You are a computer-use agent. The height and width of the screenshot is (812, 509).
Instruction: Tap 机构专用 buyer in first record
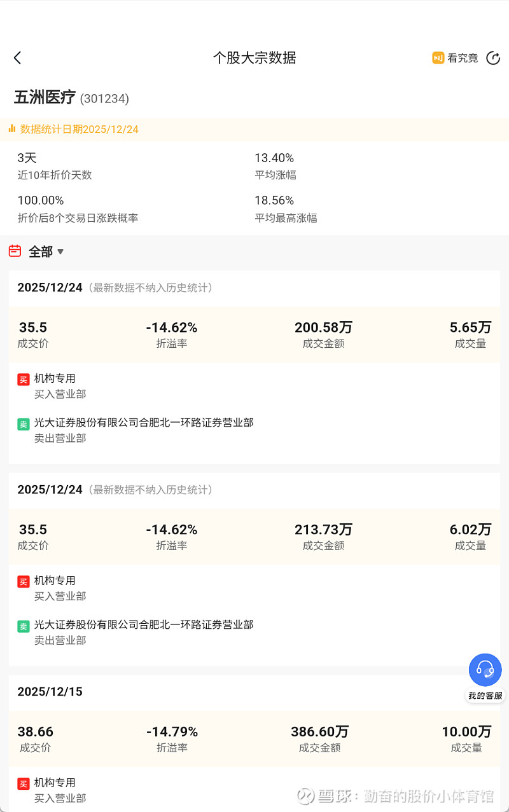tap(55, 378)
